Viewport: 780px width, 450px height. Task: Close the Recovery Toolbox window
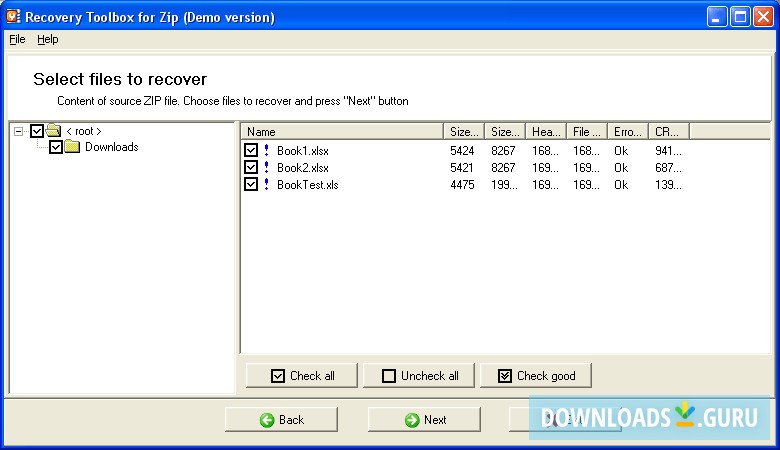(x=763, y=17)
